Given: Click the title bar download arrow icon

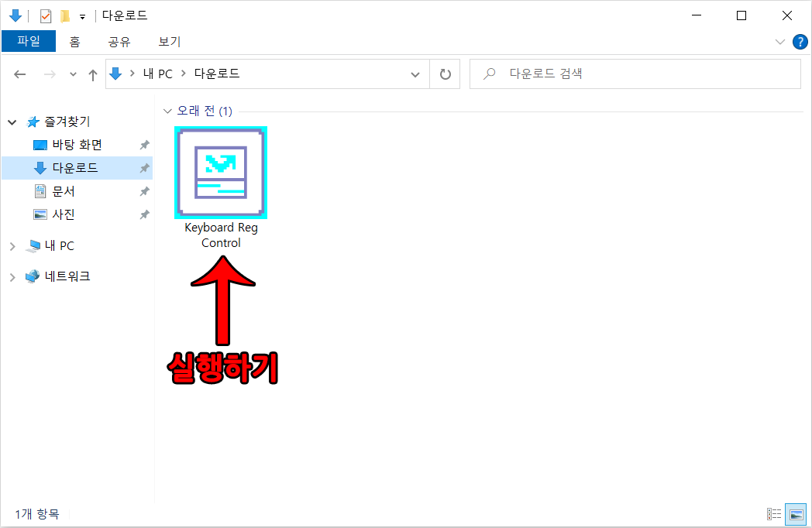Looking at the screenshot, I should coord(15,15).
